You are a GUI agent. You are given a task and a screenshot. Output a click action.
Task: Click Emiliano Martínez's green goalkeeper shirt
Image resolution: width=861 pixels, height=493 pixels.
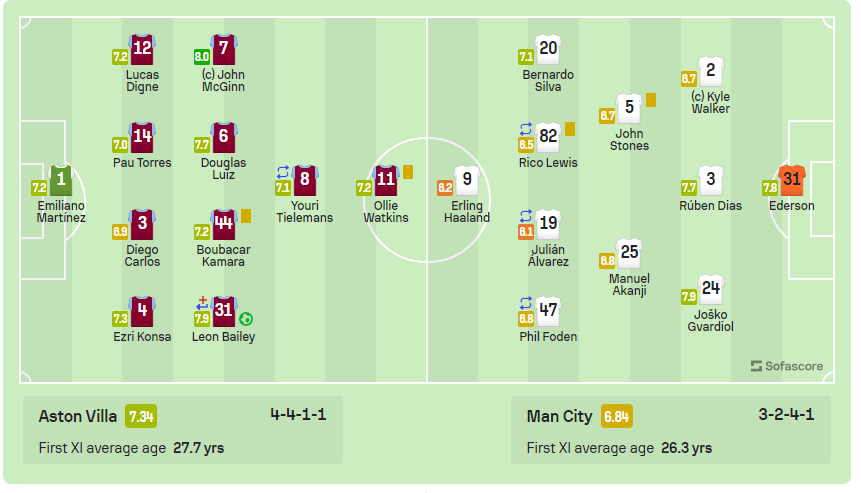(x=61, y=180)
